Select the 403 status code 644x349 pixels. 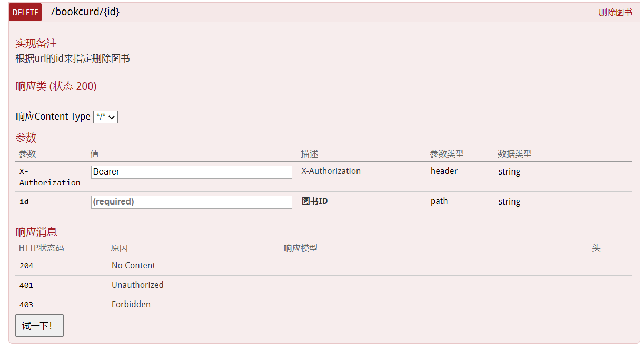[x=26, y=305]
